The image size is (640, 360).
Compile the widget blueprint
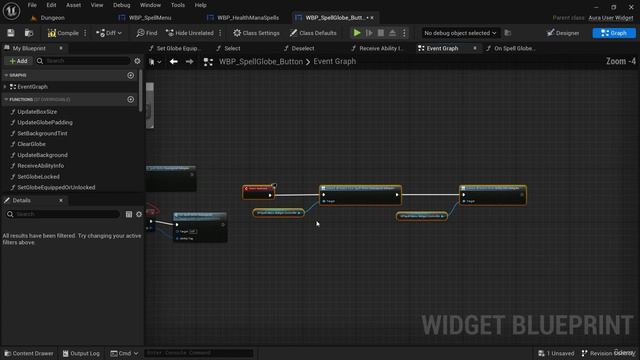(63, 33)
